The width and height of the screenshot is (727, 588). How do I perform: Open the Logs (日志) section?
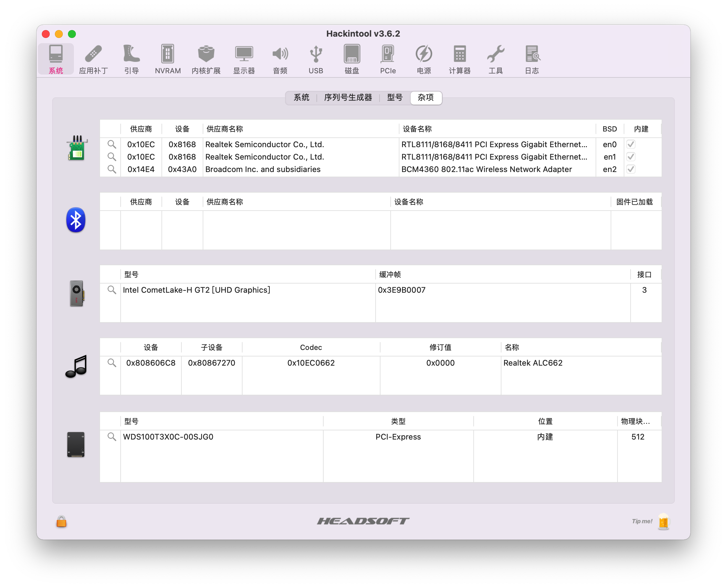coord(532,59)
